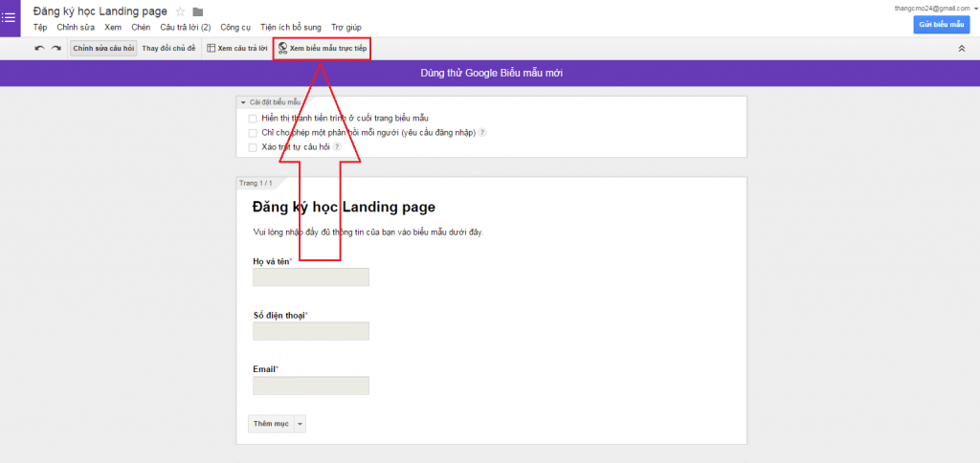The image size is (980, 463).
Task: Click Xem câu trả lời button
Action: coord(237,48)
